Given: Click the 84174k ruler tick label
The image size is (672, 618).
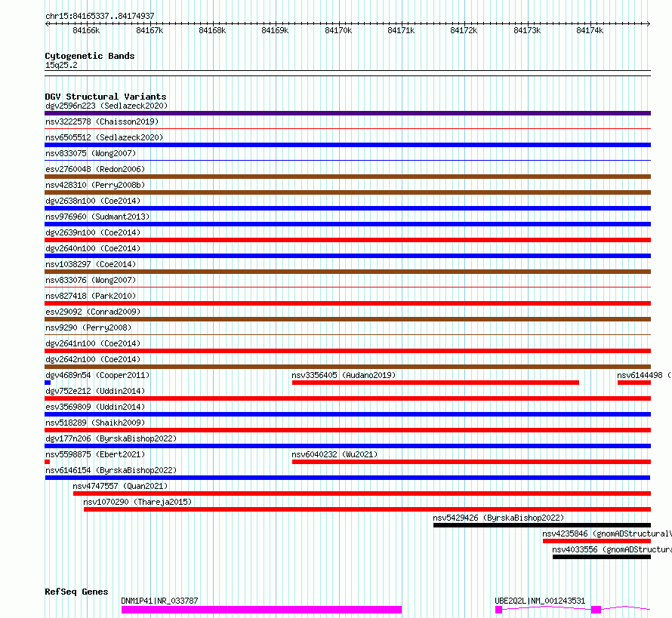Looking at the screenshot, I should coord(589,30).
